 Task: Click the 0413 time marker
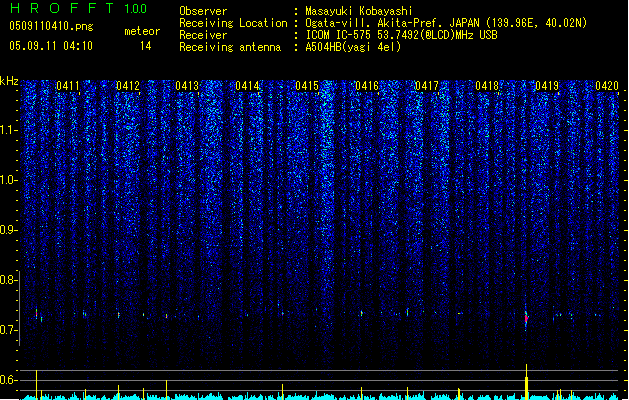pyautogui.click(x=187, y=86)
